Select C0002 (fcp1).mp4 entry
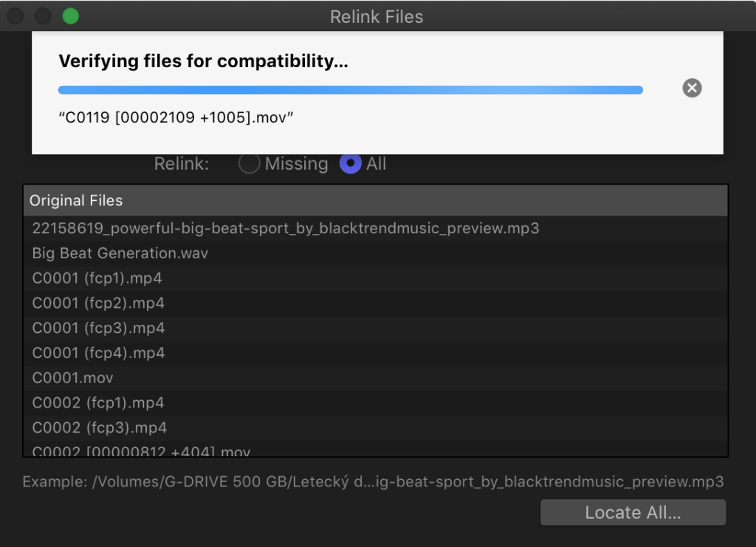This screenshot has width=756, height=547. pos(375,403)
